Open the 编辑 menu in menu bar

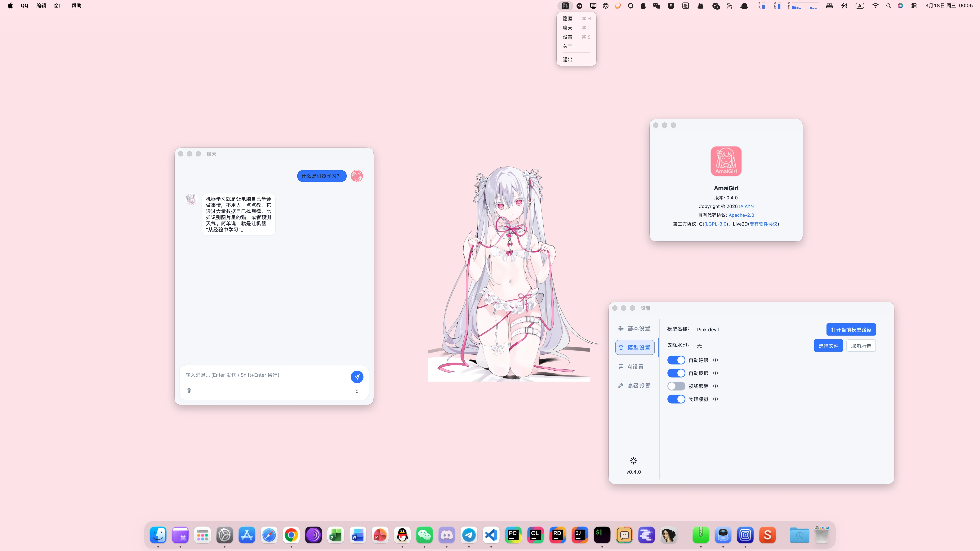tap(41, 6)
